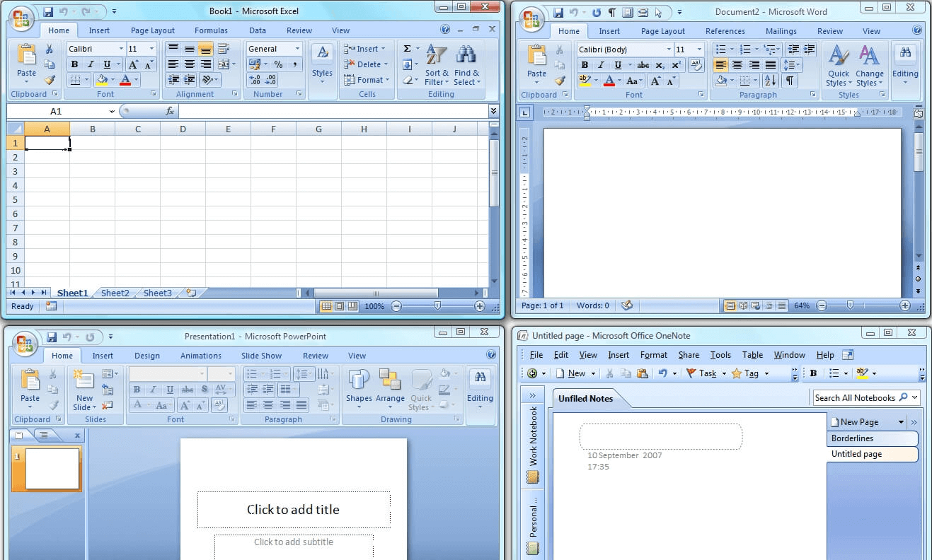Viewport: 932px width, 560px height.
Task: Click the Undo icon in OneNote toolbar
Action: (x=662, y=373)
